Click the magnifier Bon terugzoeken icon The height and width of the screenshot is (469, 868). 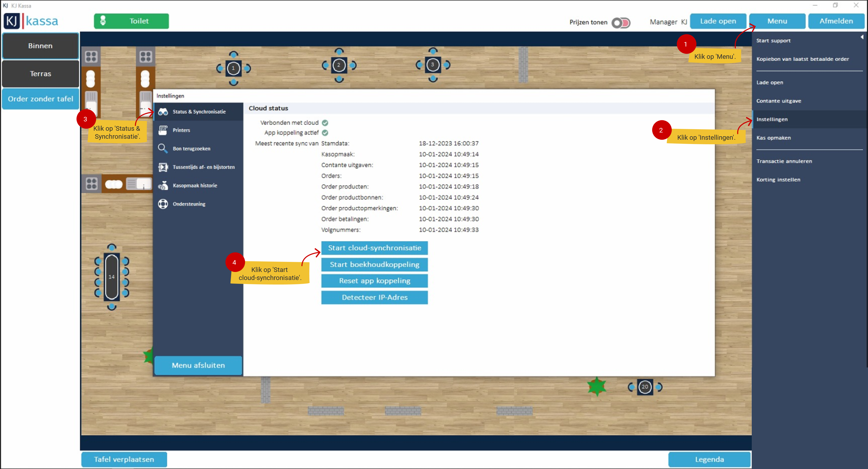point(163,149)
